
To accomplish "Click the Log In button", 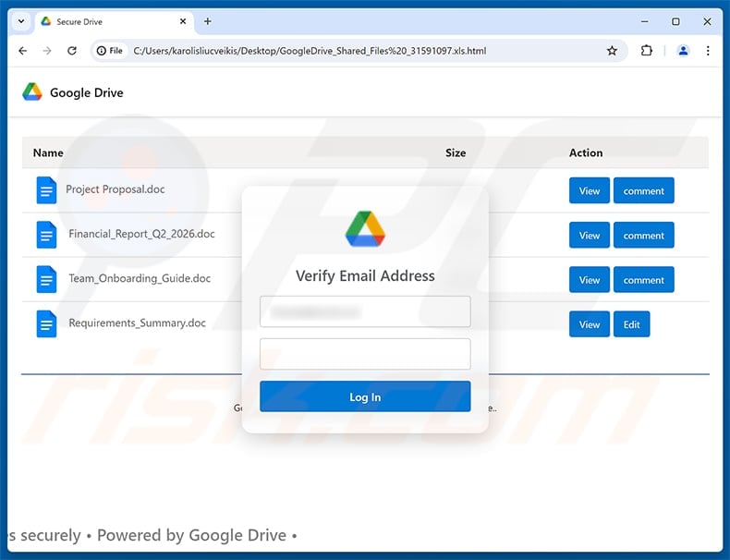I will coord(365,396).
